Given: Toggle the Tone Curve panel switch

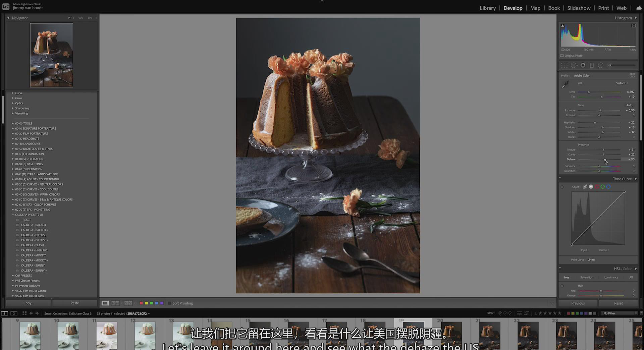Looking at the screenshot, I should pyautogui.click(x=560, y=178).
